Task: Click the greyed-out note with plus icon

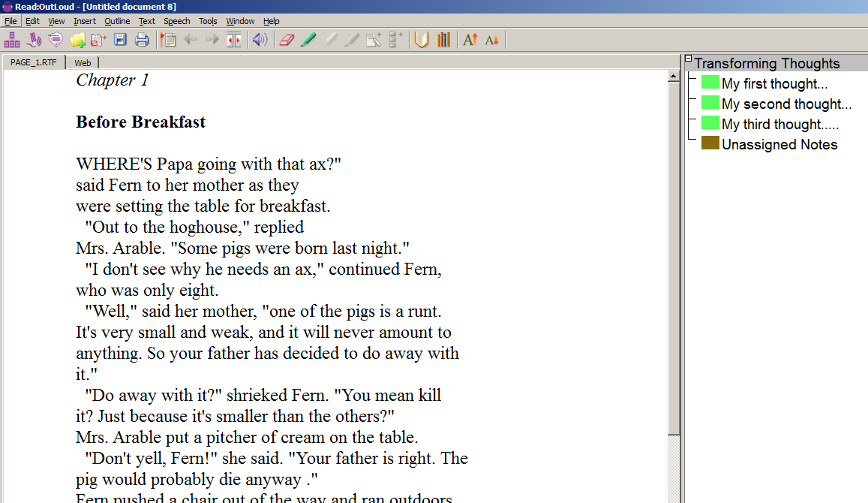Action: click(x=374, y=40)
